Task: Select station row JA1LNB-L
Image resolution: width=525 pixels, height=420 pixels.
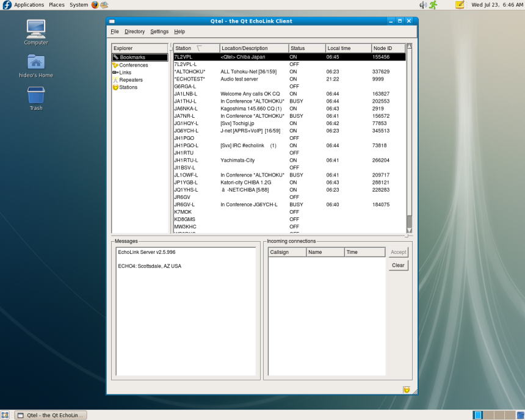Action: (289, 94)
